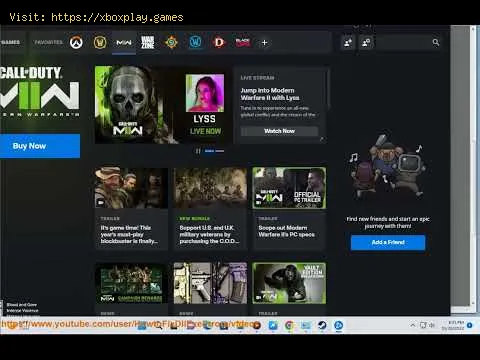Image resolution: width=480 pixels, height=360 pixels.
Task: Open the Hearthstone game icon
Action: click(171, 42)
